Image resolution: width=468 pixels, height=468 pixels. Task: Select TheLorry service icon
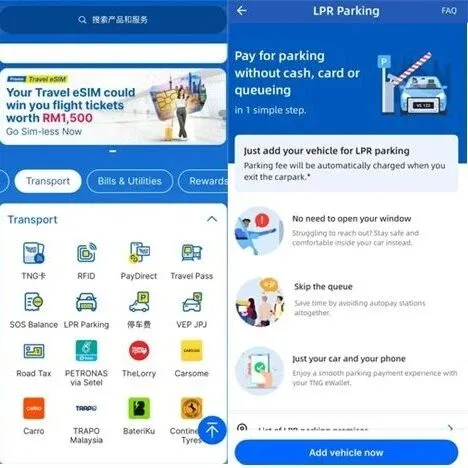(139, 351)
